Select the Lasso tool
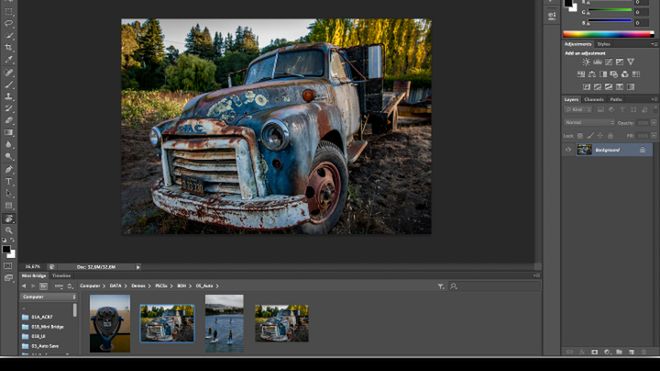This screenshot has width=660, height=371. tap(8, 23)
